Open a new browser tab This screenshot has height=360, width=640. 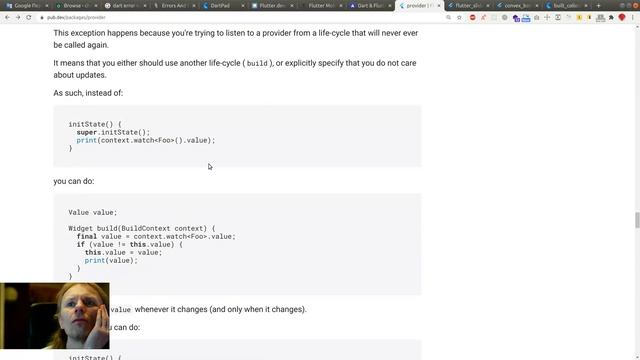coord(598,6)
